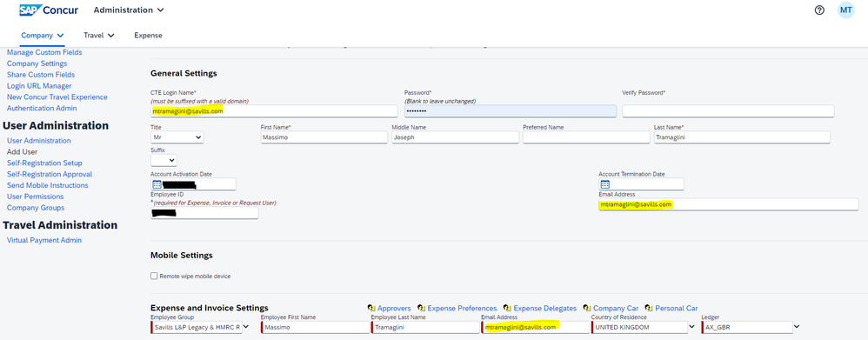
Task: Open User Administration sidebar link
Action: pyautogui.click(x=39, y=141)
